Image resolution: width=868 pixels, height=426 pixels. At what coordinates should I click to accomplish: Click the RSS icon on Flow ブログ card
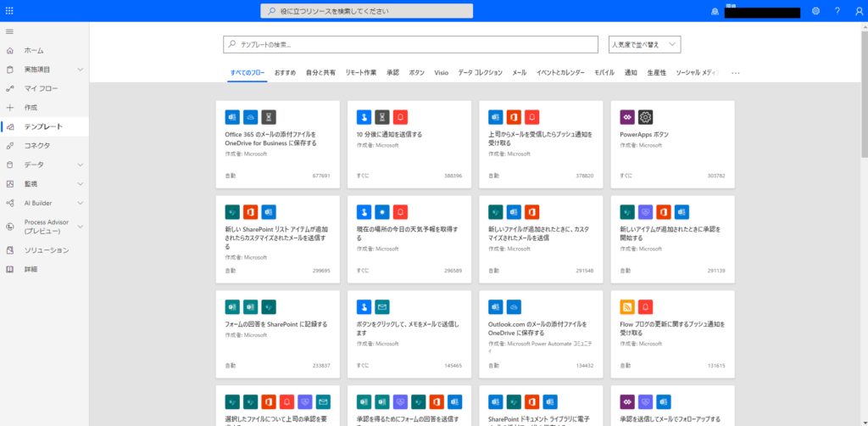(x=627, y=307)
